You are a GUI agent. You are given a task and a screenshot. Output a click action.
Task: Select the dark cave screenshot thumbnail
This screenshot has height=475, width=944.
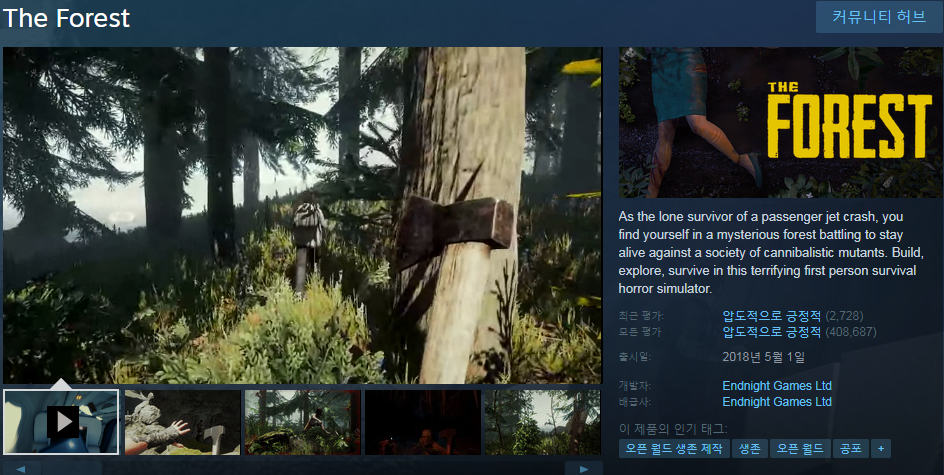(x=423, y=422)
